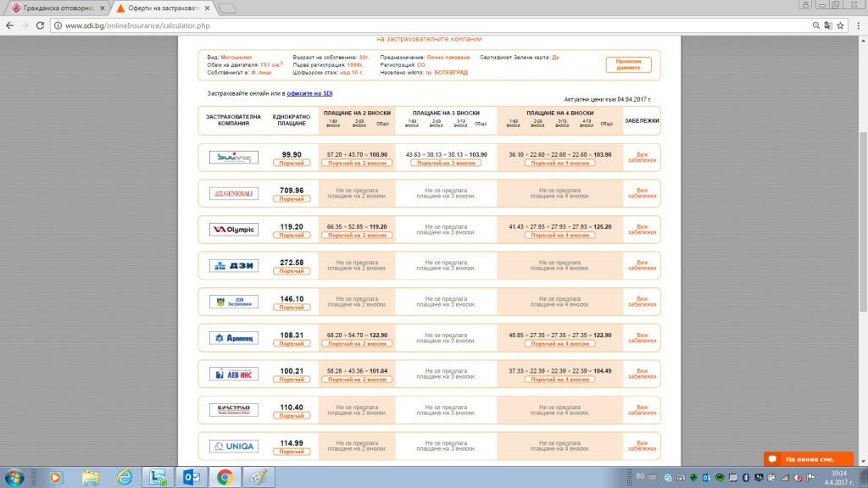Order Generali 709.96 via Поръчай
The height and width of the screenshot is (488, 868).
coord(292,199)
